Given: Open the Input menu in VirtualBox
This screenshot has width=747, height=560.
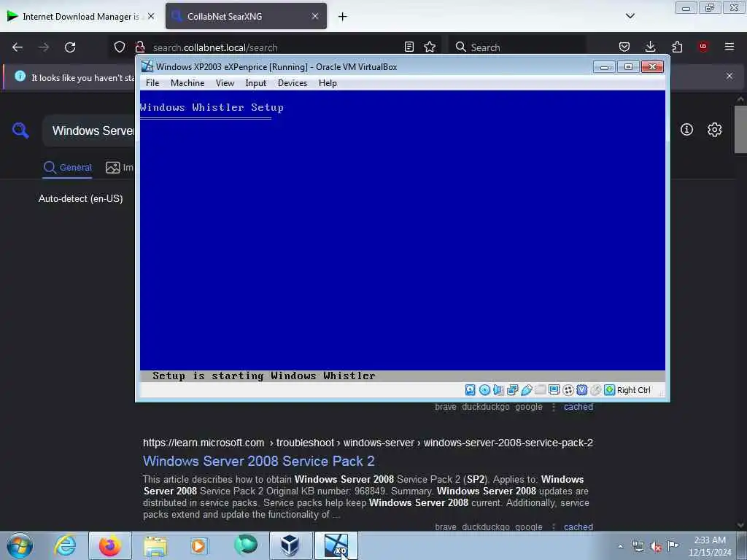Looking at the screenshot, I should click(256, 83).
